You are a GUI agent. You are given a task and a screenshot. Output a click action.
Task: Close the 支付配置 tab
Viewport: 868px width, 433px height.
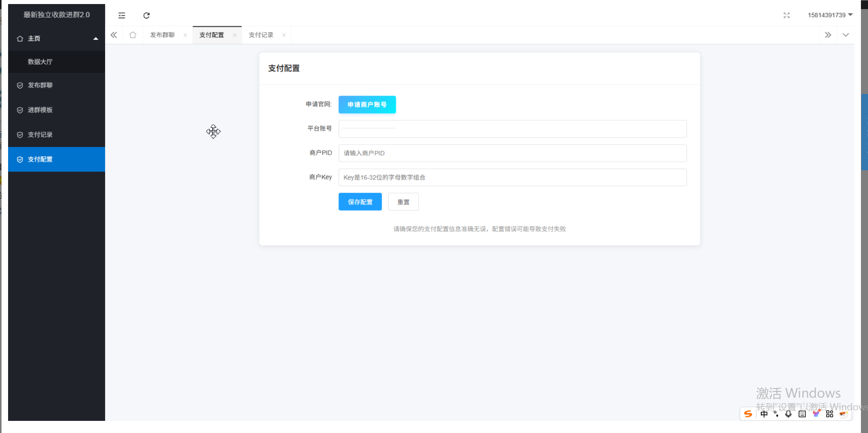[x=234, y=35]
